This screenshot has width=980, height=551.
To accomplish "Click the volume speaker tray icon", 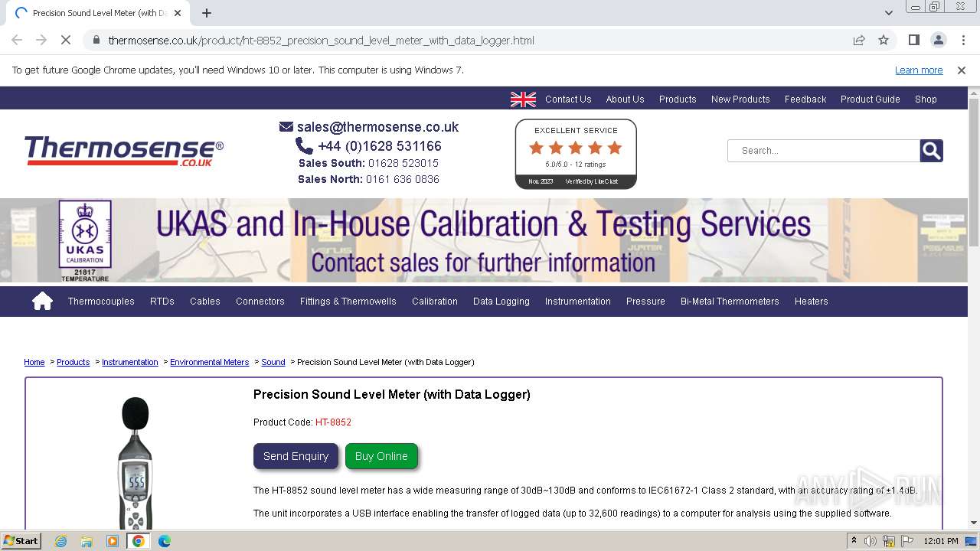I will tap(871, 541).
